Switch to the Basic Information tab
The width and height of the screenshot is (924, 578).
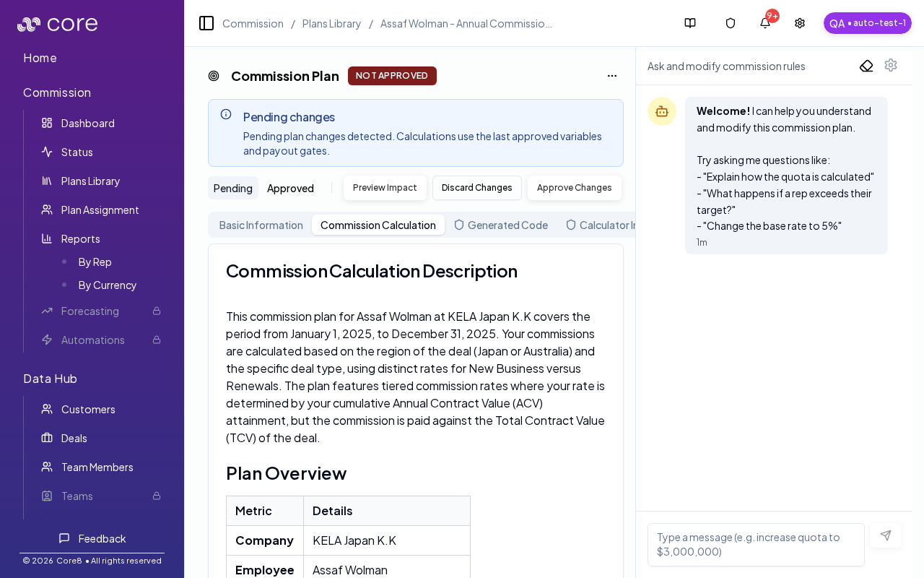(261, 225)
